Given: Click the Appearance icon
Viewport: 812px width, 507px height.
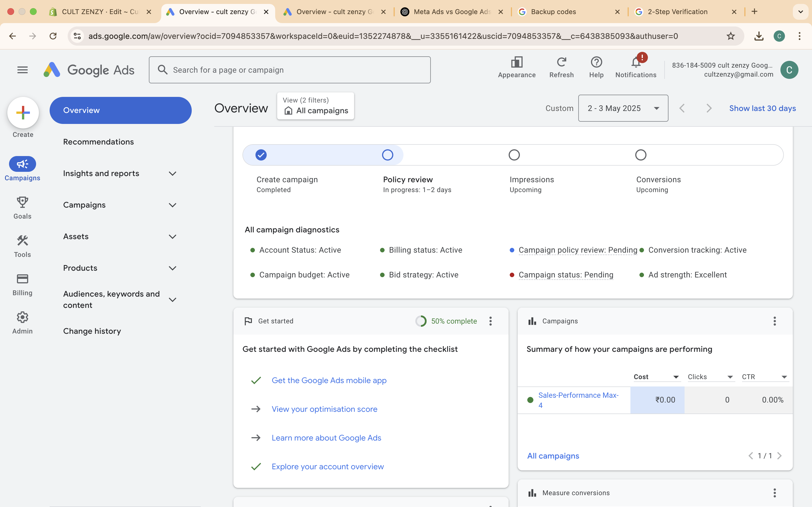Looking at the screenshot, I should point(517,62).
